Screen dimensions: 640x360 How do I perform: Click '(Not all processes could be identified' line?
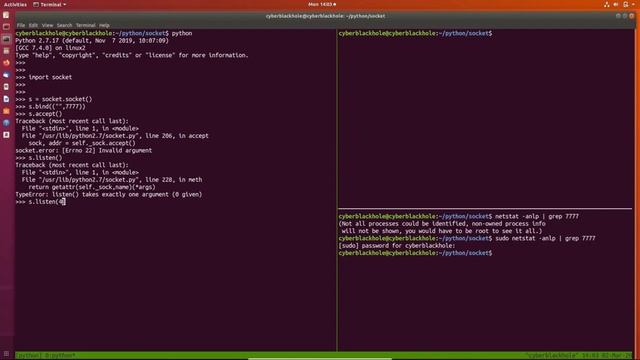[x=442, y=224]
